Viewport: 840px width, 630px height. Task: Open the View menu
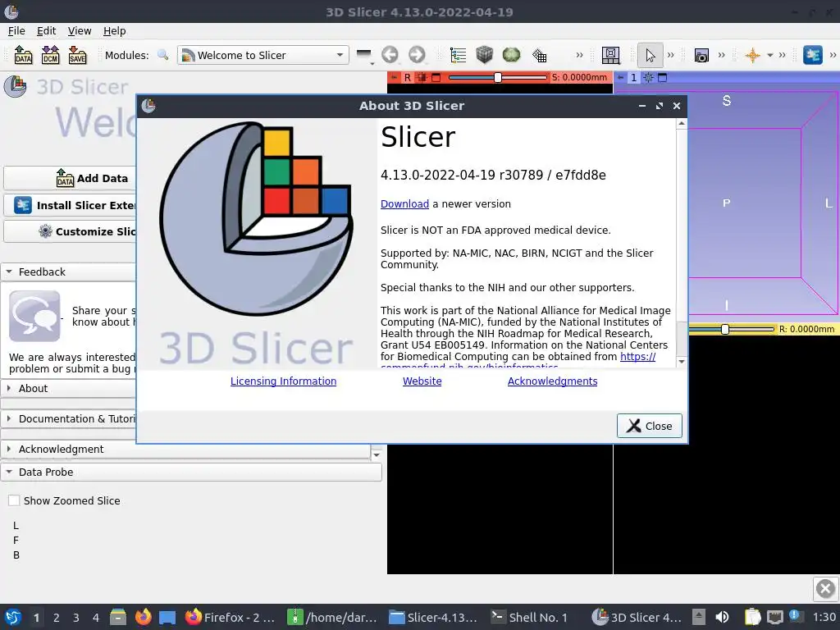[x=80, y=31]
